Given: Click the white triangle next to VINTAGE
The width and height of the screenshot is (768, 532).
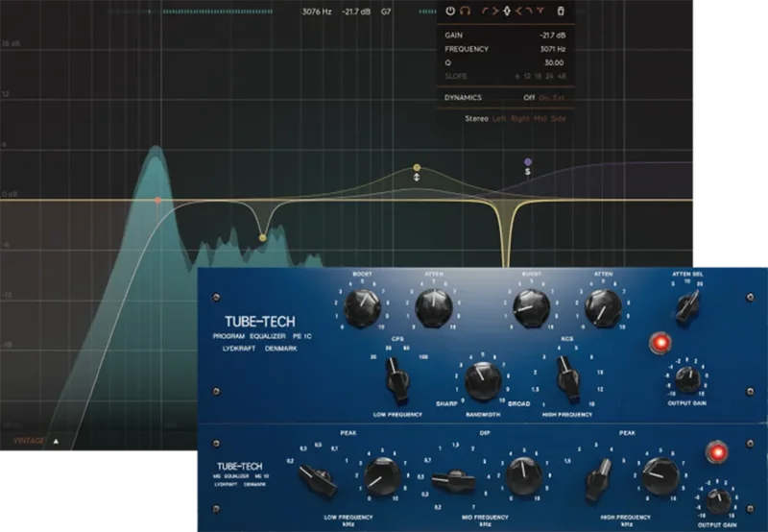Looking at the screenshot, I should point(56,442).
